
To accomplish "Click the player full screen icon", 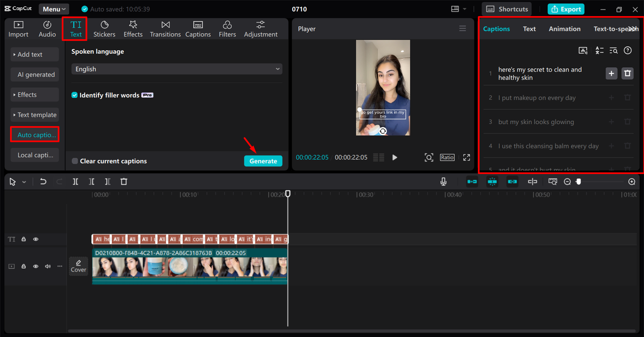I will point(466,157).
